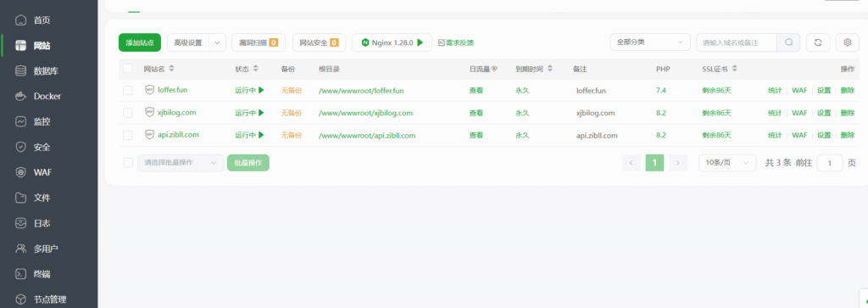Click the running play icon for xjbilog.com
This screenshot has height=308, width=868.
point(261,113)
